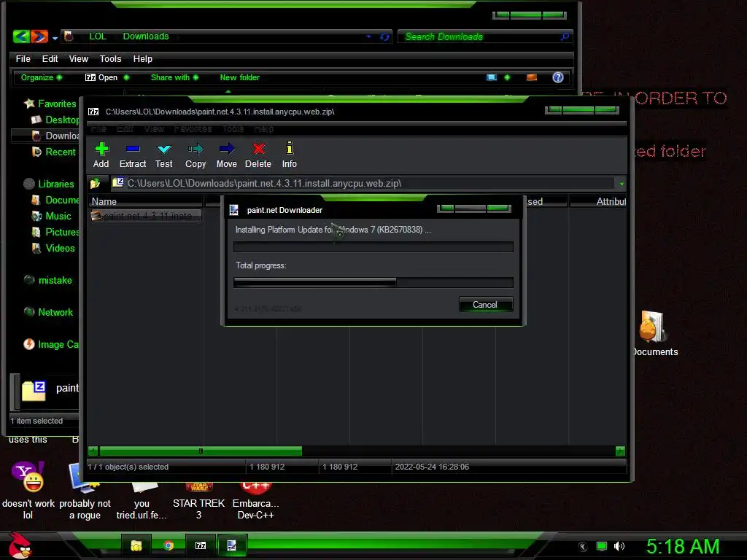
Task: Run Test on the archive
Action: click(x=164, y=155)
